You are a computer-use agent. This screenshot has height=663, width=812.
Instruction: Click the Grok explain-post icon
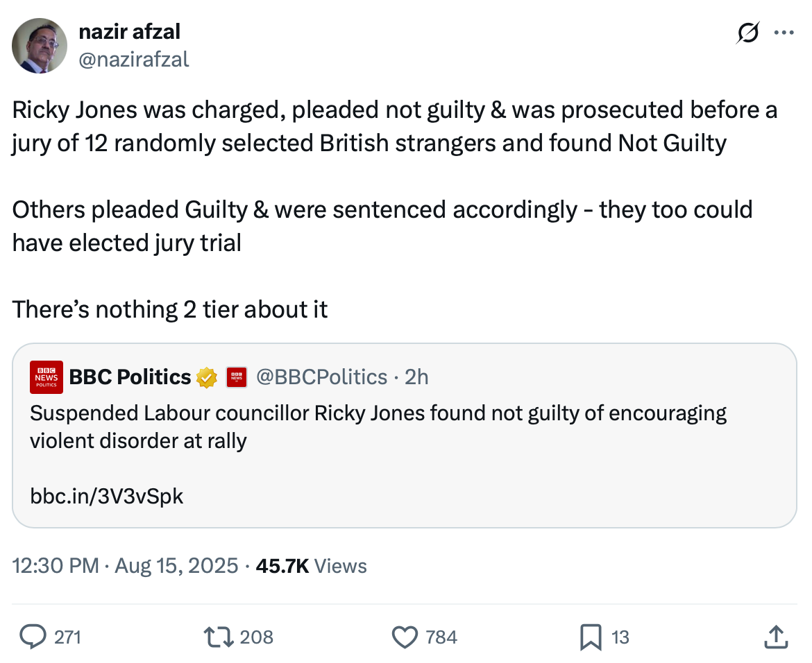pyautogui.click(x=748, y=33)
